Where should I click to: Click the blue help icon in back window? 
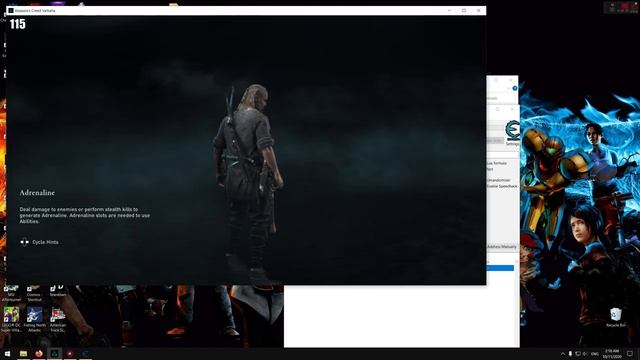tap(515, 88)
